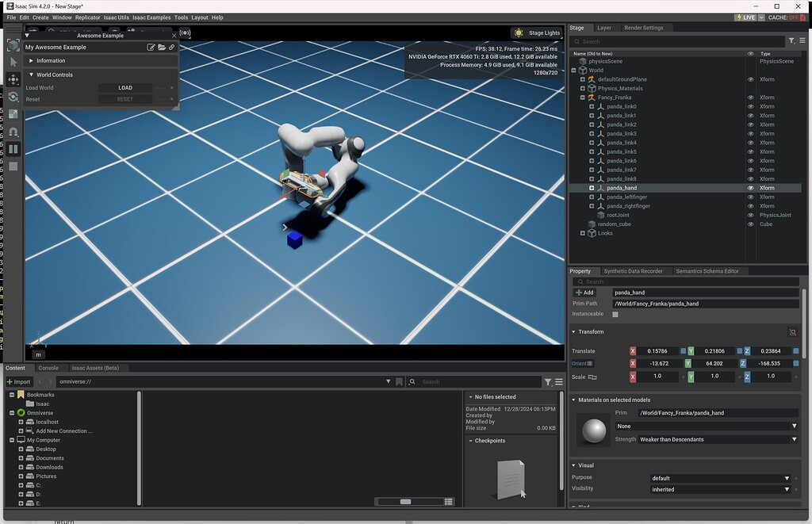
Task: Pause the simulation from left toolbar
Action: 13,149
